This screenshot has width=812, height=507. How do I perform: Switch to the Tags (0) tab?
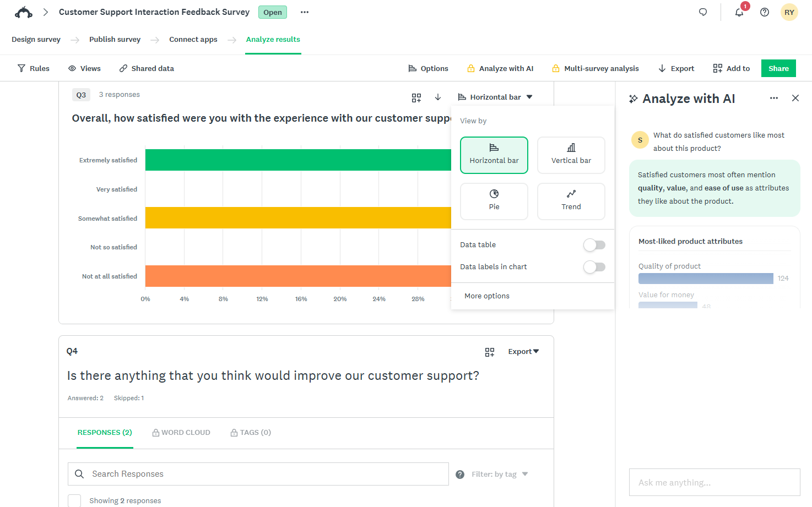[251, 433]
